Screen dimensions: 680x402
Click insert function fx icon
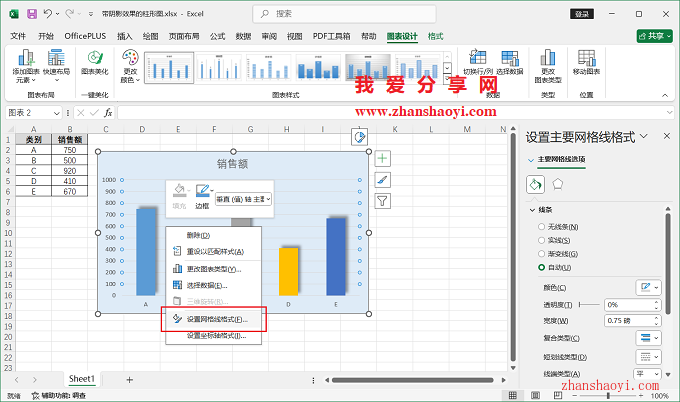coord(108,113)
